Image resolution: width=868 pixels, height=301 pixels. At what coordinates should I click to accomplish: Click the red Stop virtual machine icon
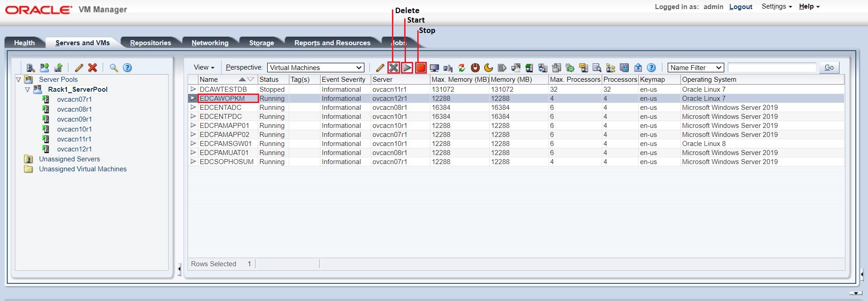pyautogui.click(x=421, y=68)
